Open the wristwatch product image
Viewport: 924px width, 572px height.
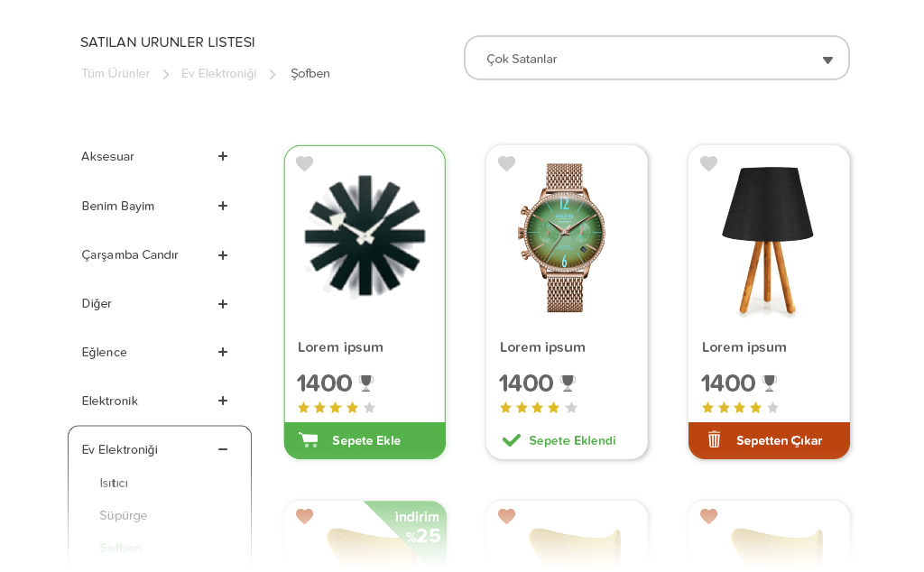[x=565, y=238]
